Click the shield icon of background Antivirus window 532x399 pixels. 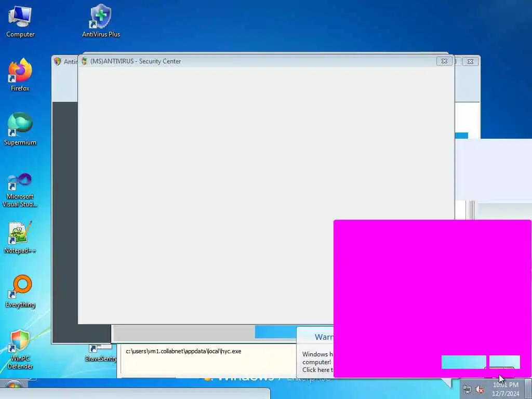pos(57,61)
